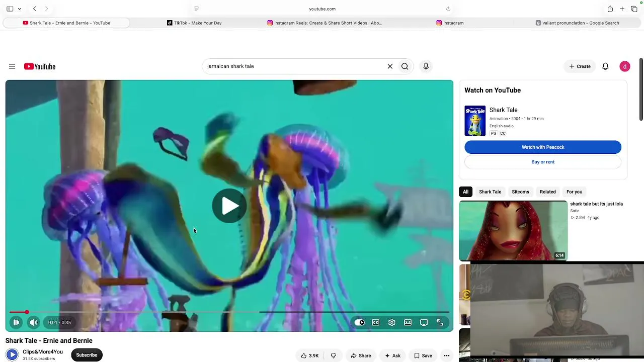Pause the video from the control bar
This screenshot has width=644, height=362.
pyautogui.click(x=16, y=322)
